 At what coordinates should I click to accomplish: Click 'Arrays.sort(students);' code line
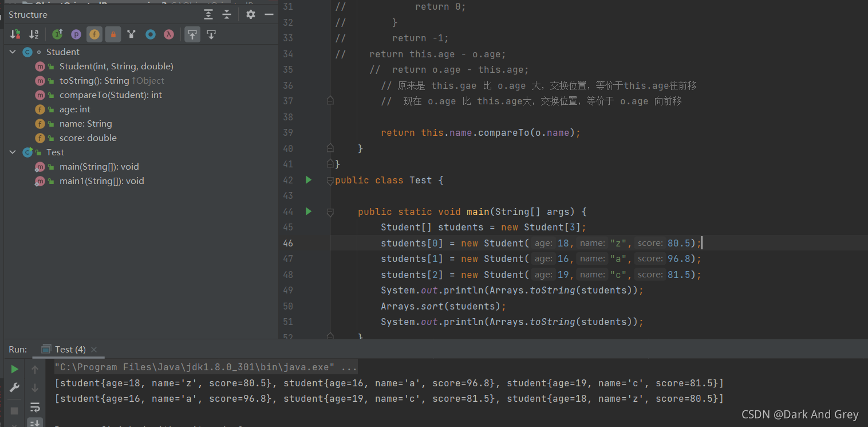tap(444, 306)
